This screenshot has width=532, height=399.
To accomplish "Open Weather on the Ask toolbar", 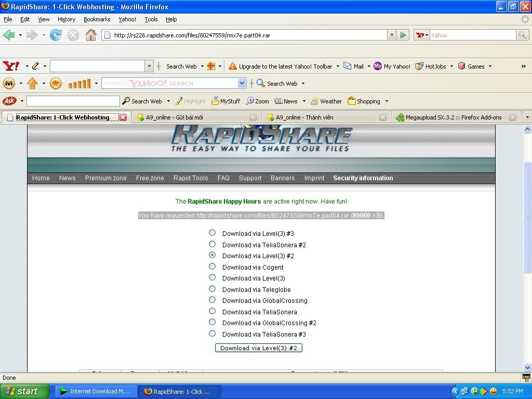I will click(x=326, y=101).
